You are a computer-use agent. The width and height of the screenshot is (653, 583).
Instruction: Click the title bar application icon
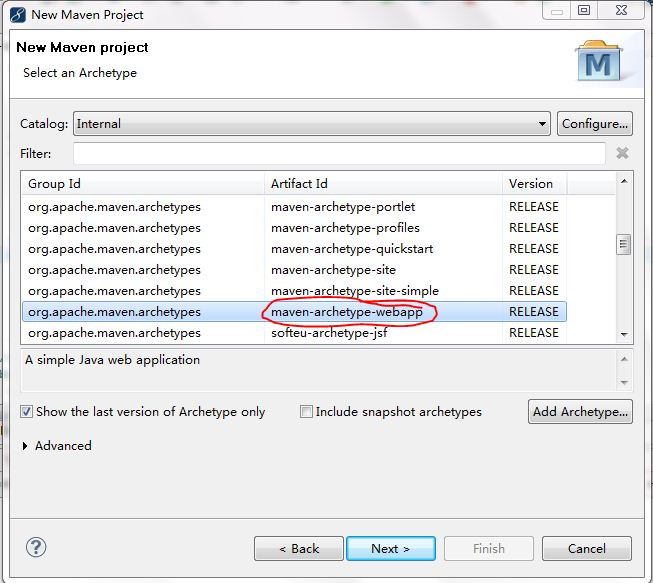point(16,14)
